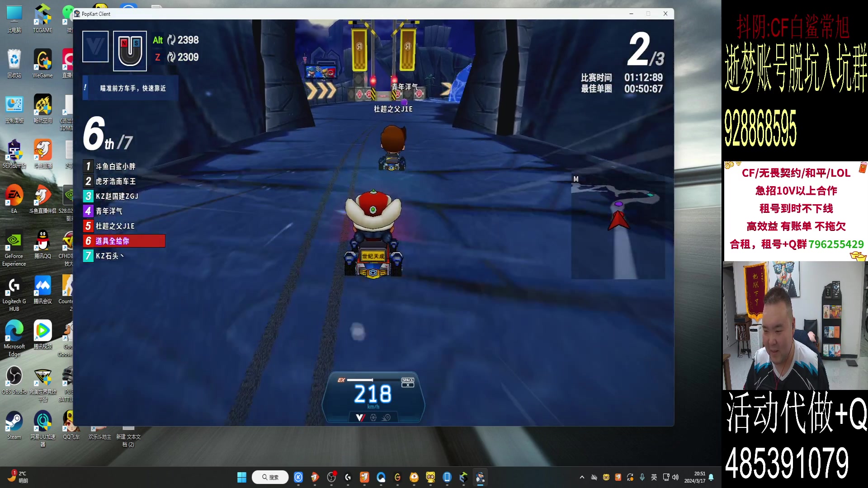The height and width of the screenshot is (488, 868).
Task: Click the empty first item slot
Action: (95, 46)
